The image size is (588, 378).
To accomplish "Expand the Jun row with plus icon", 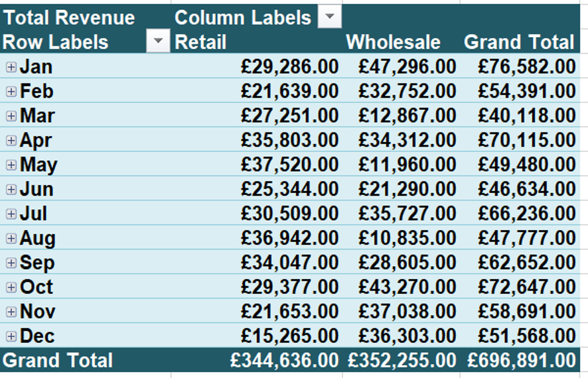I will pyautogui.click(x=11, y=190).
